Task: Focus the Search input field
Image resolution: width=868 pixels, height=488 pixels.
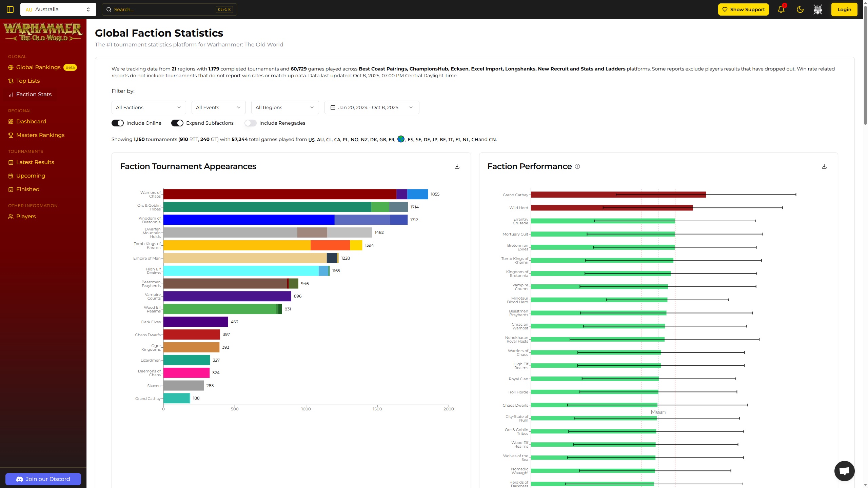Action: (x=163, y=9)
